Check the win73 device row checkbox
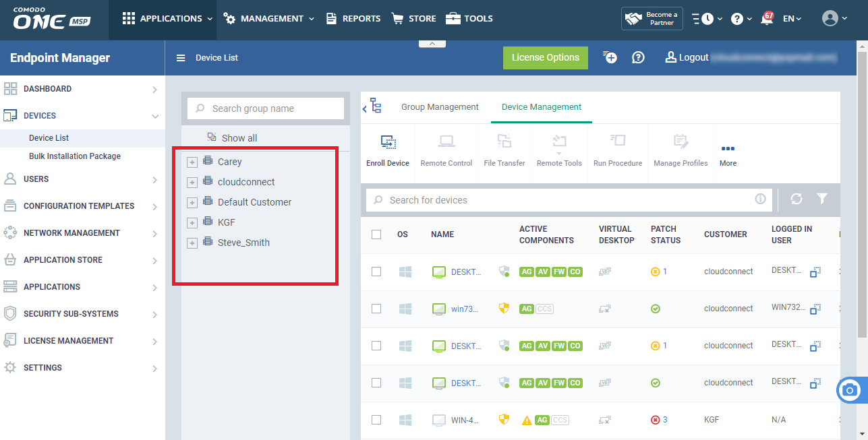868x440 pixels. tap(376, 309)
